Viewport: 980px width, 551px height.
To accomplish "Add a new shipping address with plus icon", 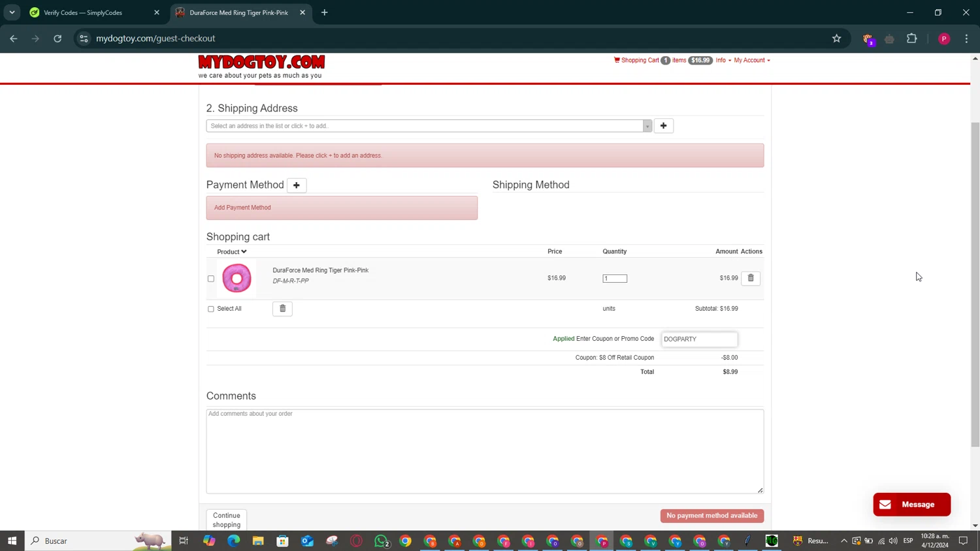I will pos(663,126).
